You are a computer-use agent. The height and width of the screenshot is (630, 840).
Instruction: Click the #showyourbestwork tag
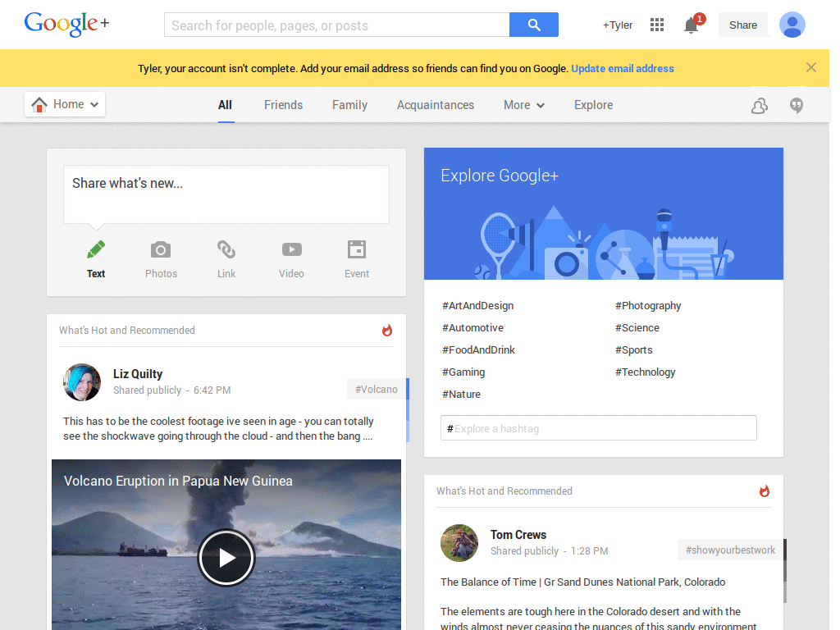(730, 550)
